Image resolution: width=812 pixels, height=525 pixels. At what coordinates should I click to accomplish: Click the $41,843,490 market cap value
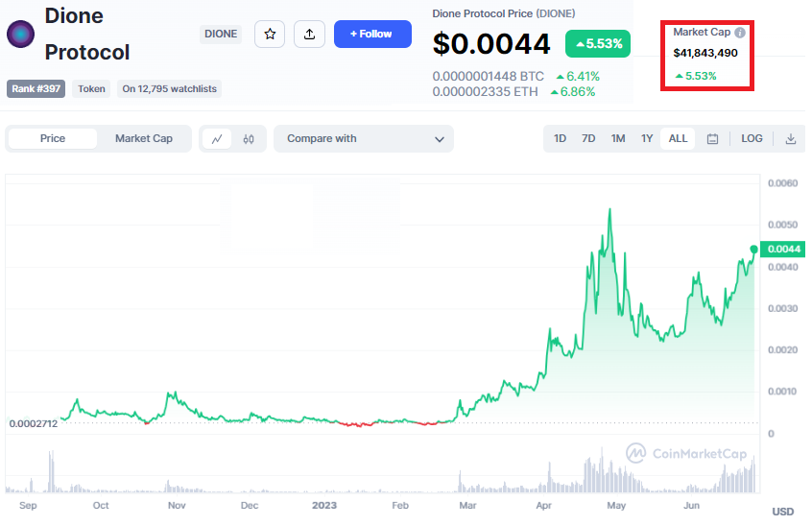[x=705, y=53]
